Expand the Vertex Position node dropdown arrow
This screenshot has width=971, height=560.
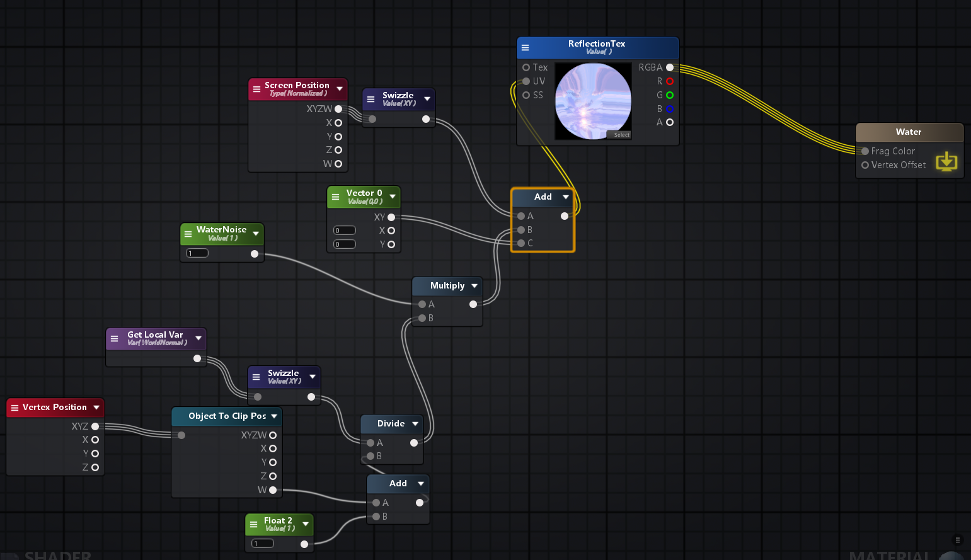96,408
